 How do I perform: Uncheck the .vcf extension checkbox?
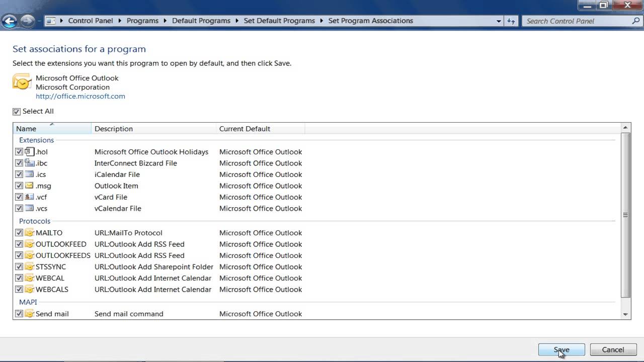click(19, 197)
